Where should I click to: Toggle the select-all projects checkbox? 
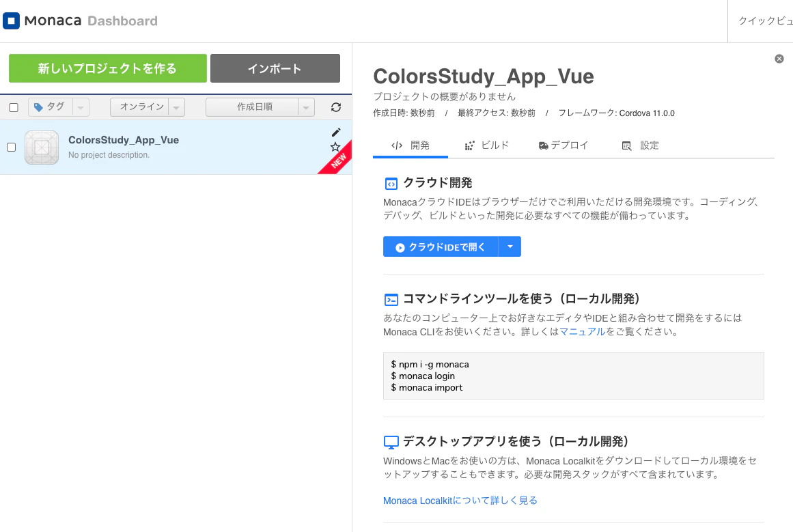[14, 107]
